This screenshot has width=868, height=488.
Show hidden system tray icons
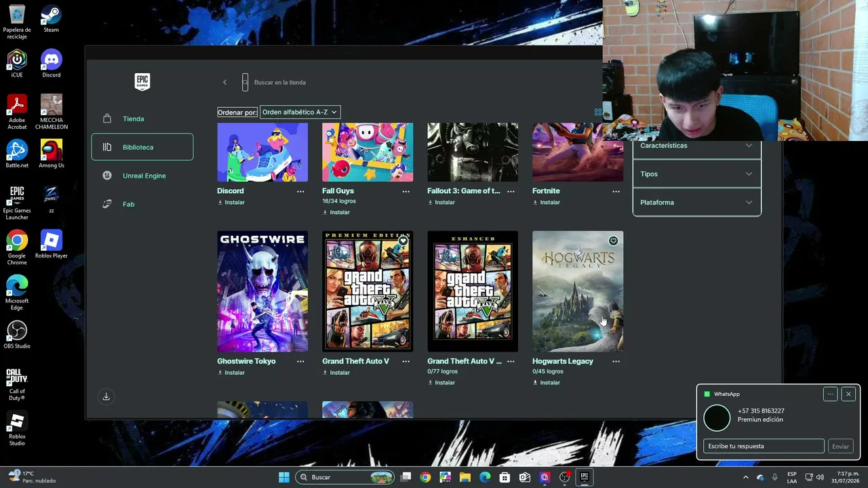(745, 477)
